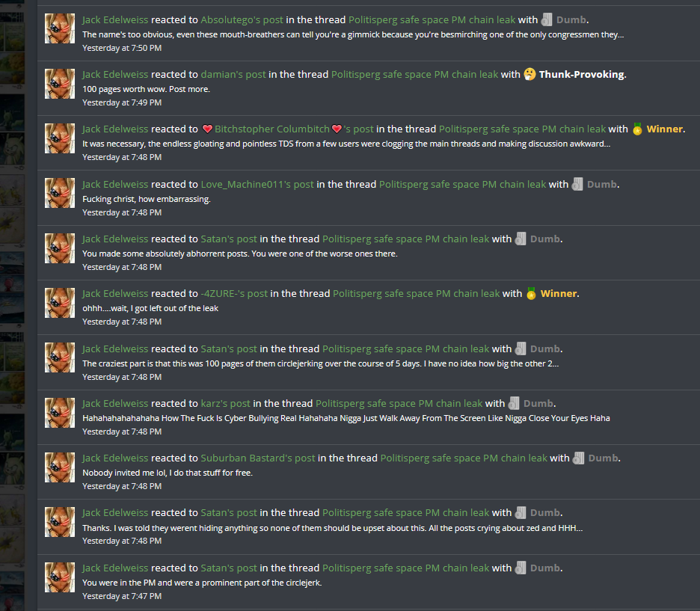The height and width of the screenshot is (611, 700).
Task: Open -4ZURE-'s post link
Action: tap(234, 294)
